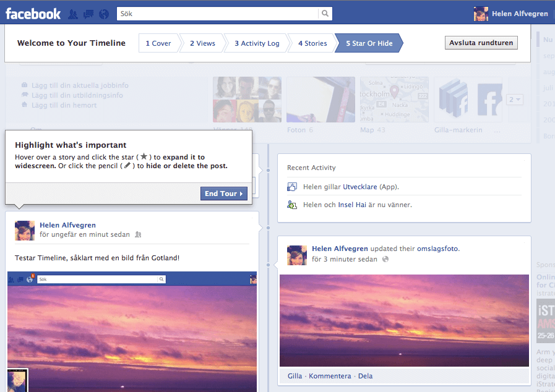Click the graduation cap icon for utbildningsinfo
Screen dimensions: 555x392
point(24,95)
